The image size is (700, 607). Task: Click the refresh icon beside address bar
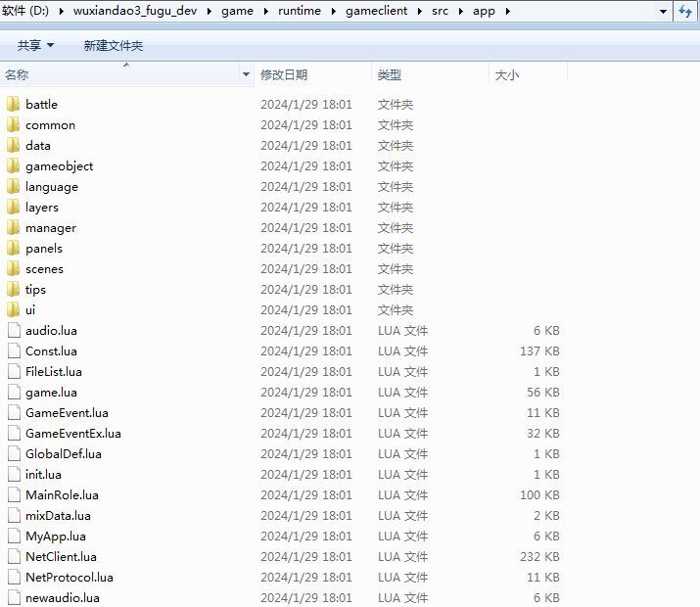point(685,12)
